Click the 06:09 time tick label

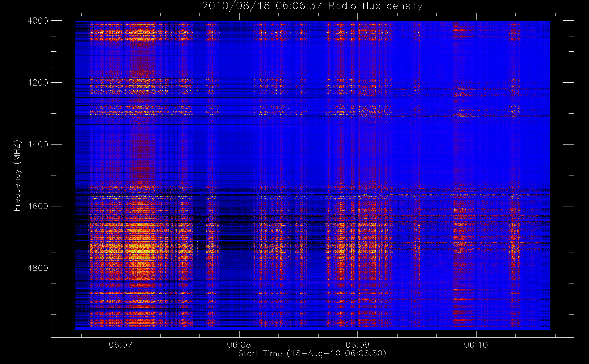point(357,345)
